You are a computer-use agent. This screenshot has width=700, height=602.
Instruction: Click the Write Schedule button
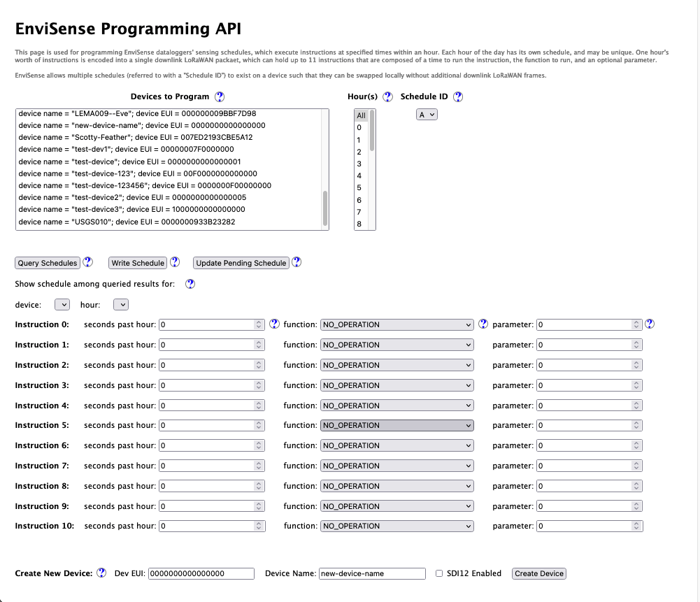click(138, 263)
